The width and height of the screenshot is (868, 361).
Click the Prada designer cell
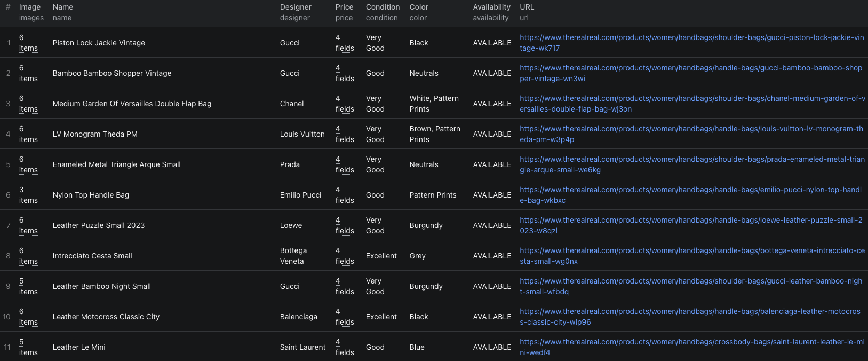[x=290, y=164]
